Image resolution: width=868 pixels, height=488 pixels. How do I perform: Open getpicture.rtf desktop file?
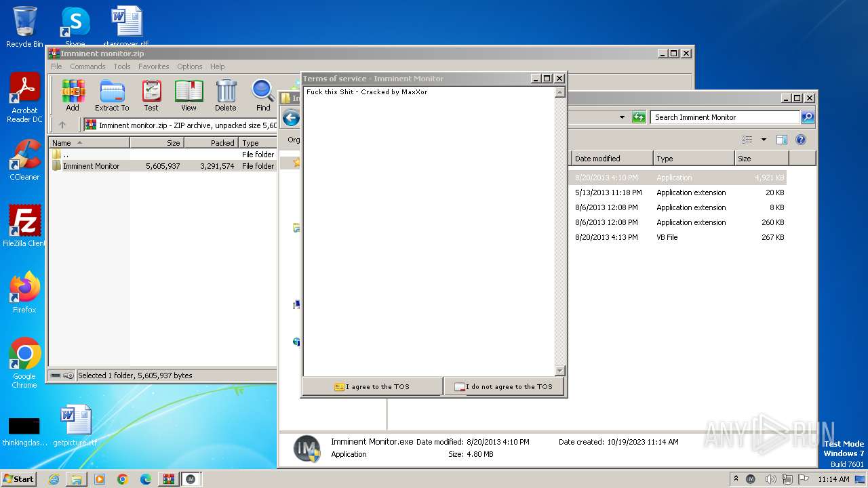pos(75,426)
